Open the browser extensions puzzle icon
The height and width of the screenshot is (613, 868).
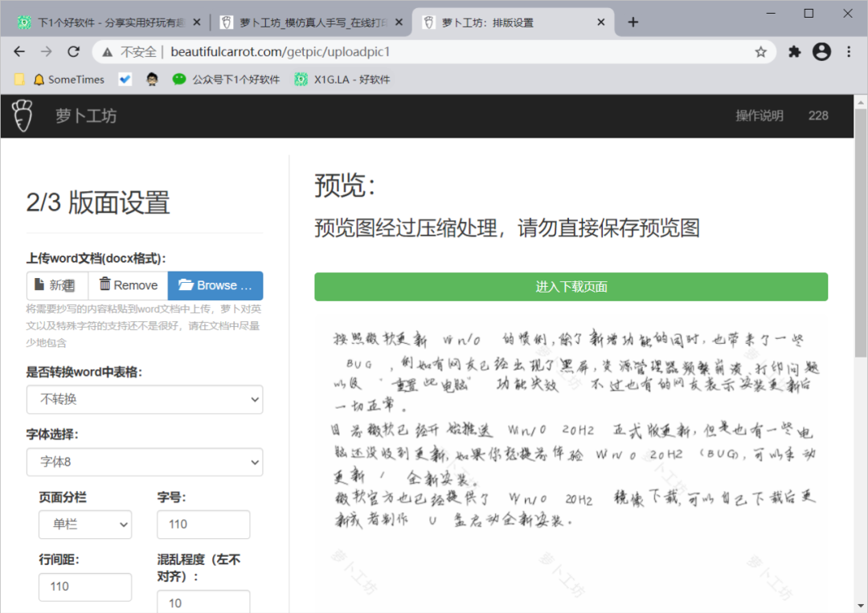coord(795,51)
